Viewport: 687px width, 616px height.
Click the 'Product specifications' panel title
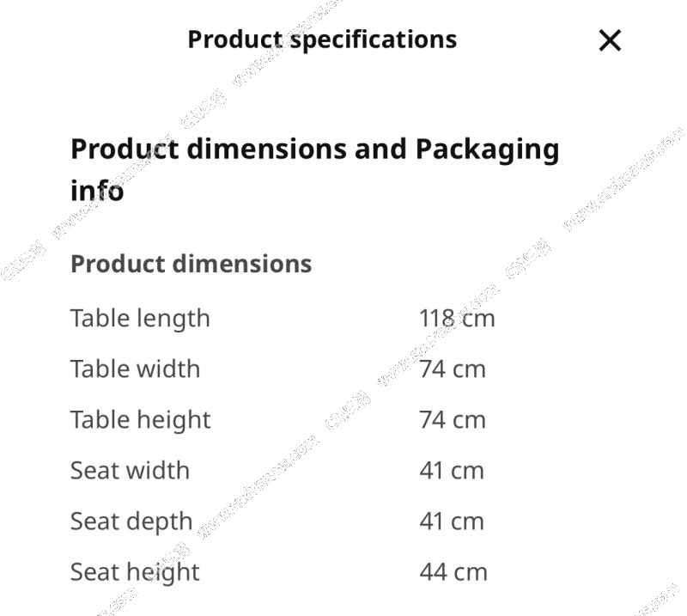[x=322, y=40]
